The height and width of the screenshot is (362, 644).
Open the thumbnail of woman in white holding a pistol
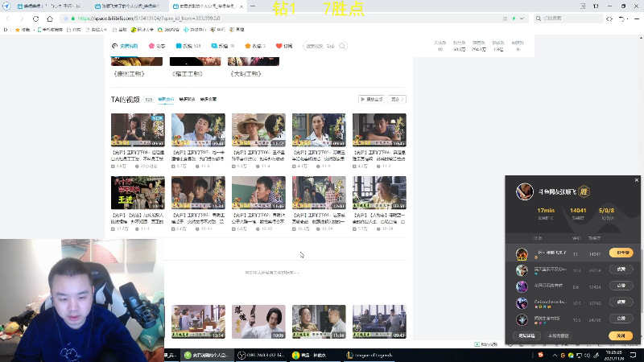258,321
